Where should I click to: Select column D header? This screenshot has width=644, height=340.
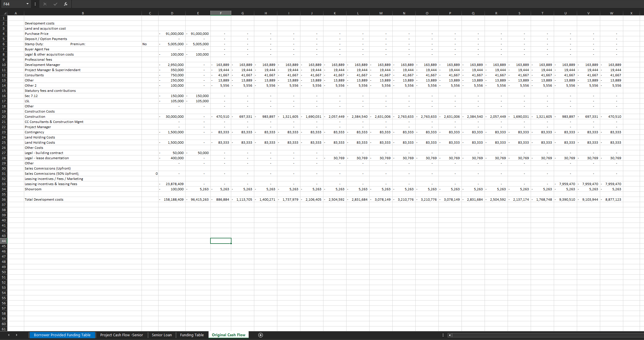click(172, 13)
